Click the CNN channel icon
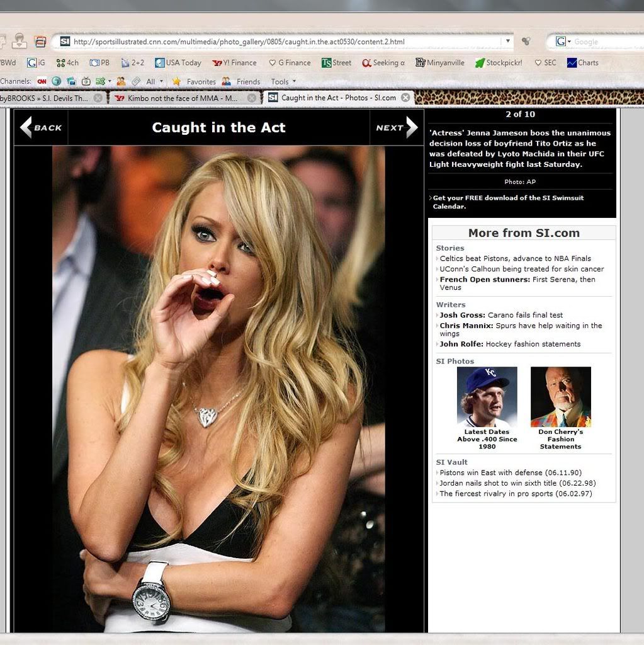 click(42, 81)
